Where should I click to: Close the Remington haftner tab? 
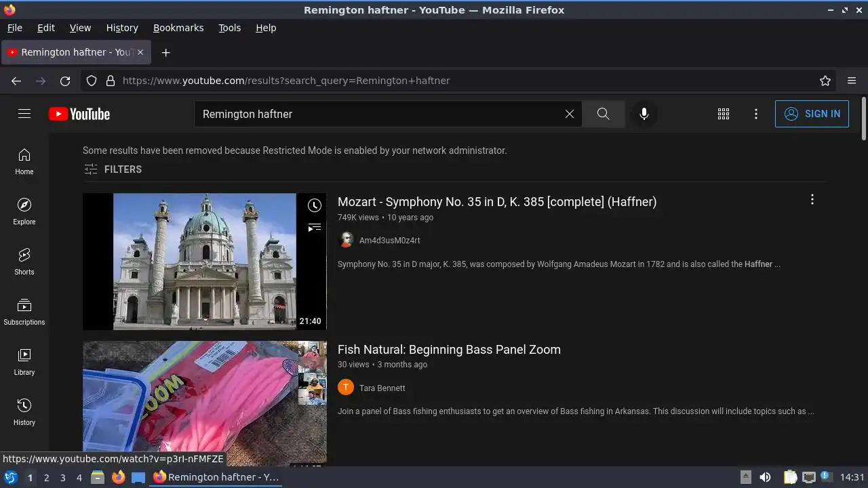tap(140, 52)
